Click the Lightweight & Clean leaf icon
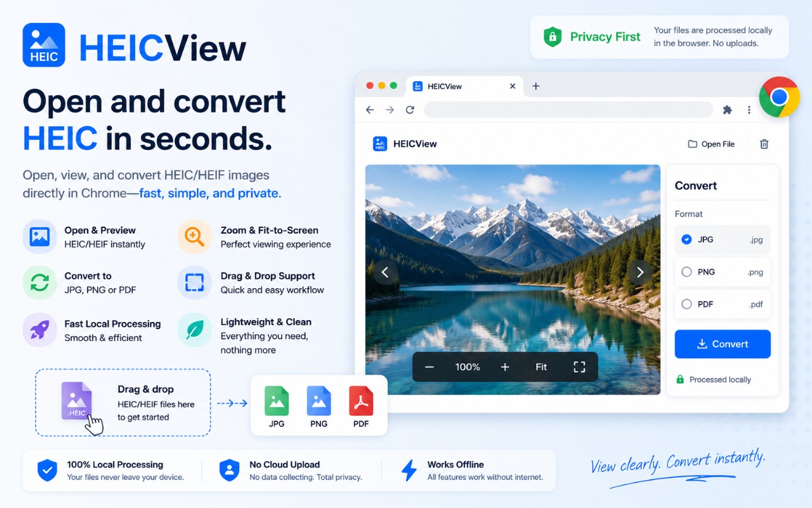812x508 pixels. [194, 330]
